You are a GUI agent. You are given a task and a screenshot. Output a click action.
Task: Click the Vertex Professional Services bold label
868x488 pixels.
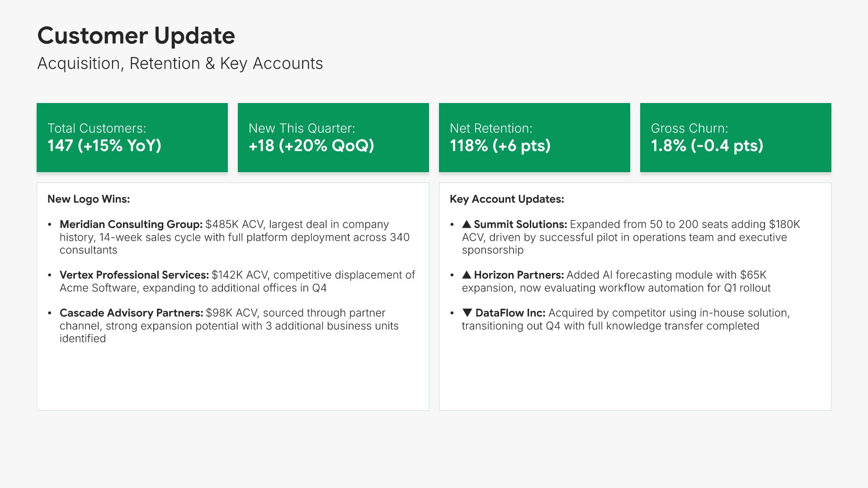(x=134, y=275)
